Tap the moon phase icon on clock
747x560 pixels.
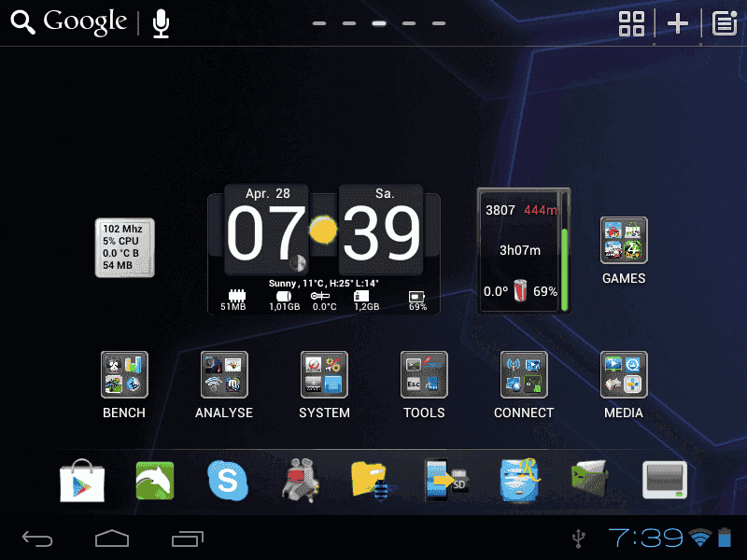[298, 263]
